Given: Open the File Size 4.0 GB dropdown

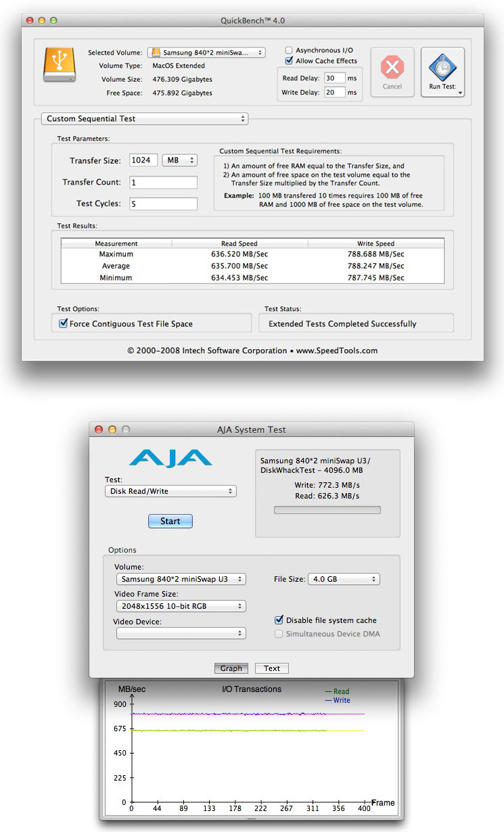Looking at the screenshot, I should tap(344, 579).
